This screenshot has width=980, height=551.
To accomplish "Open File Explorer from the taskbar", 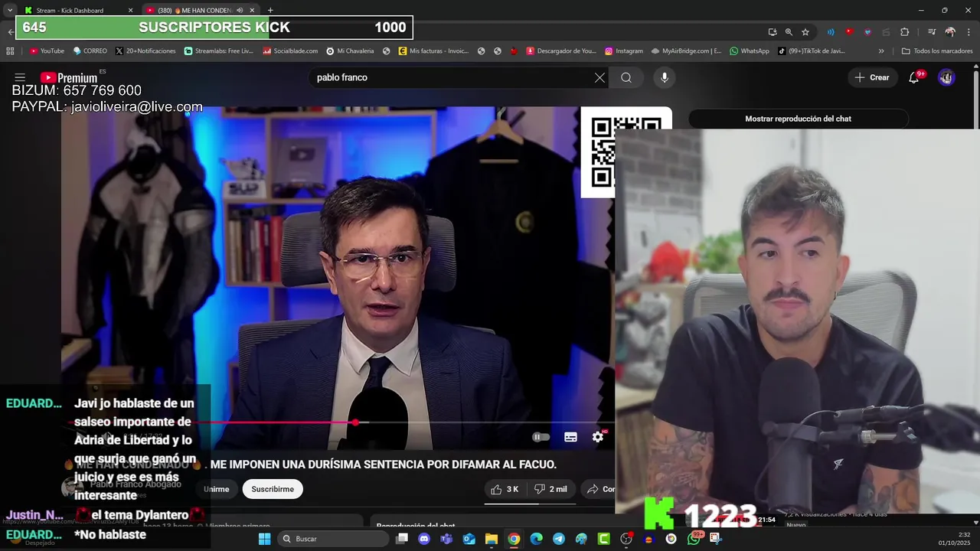I will pyautogui.click(x=492, y=539).
